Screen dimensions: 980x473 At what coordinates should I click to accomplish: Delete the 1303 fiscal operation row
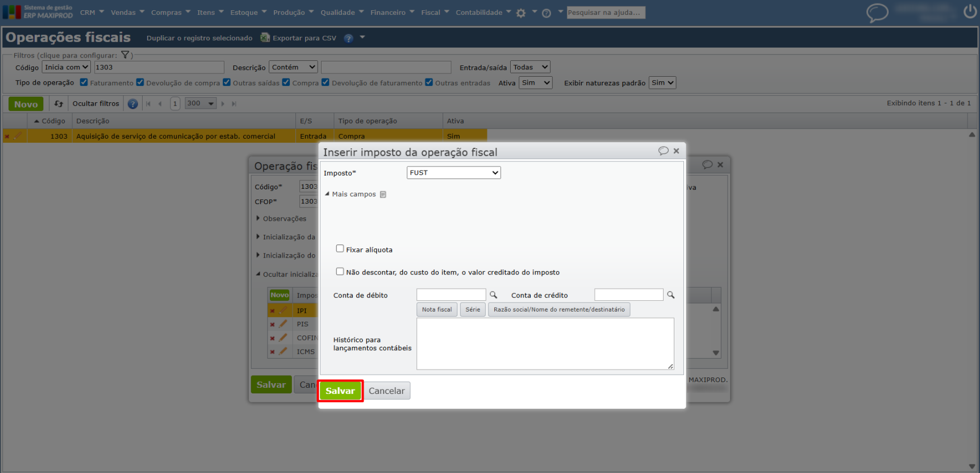coord(7,136)
